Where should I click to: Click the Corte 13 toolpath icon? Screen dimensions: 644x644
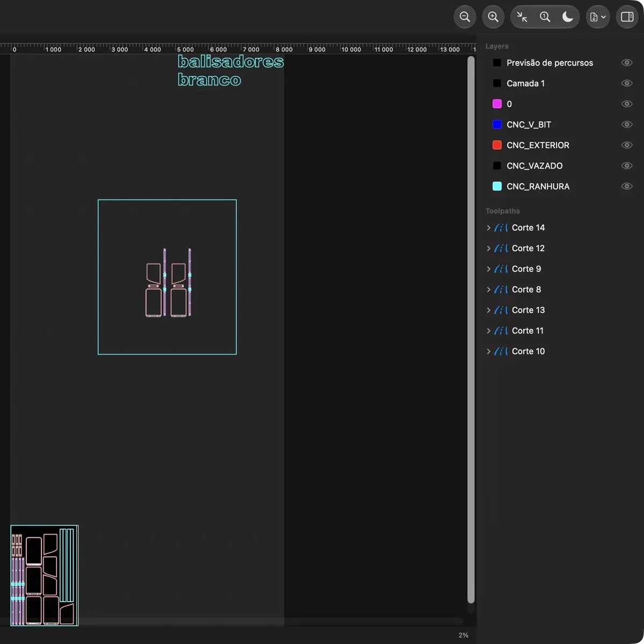pos(501,310)
